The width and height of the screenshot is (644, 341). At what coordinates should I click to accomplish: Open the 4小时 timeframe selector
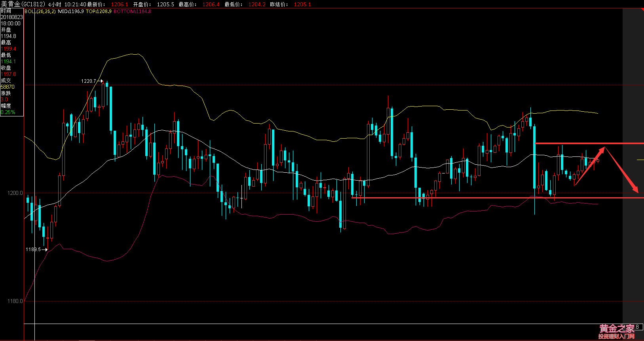point(55,4)
